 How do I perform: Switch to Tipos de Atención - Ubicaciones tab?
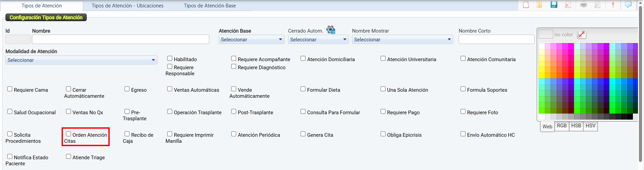(128, 6)
